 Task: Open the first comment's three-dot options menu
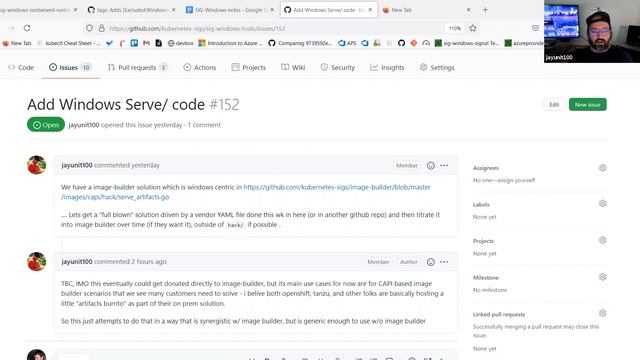[444, 165]
